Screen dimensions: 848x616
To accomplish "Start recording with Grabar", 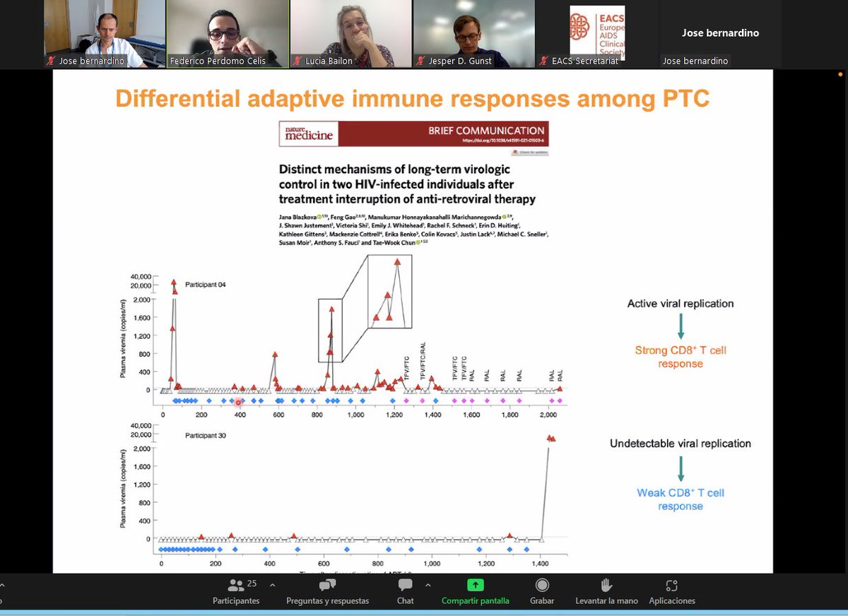I will coord(542,592).
